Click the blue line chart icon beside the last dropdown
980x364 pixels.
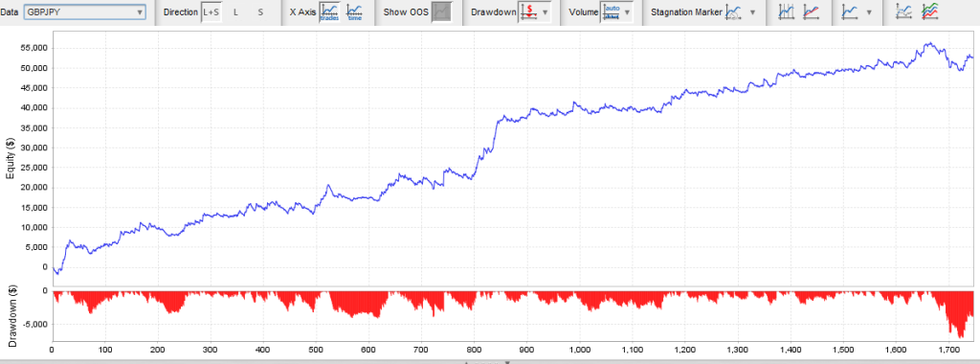tap(850, 11)
